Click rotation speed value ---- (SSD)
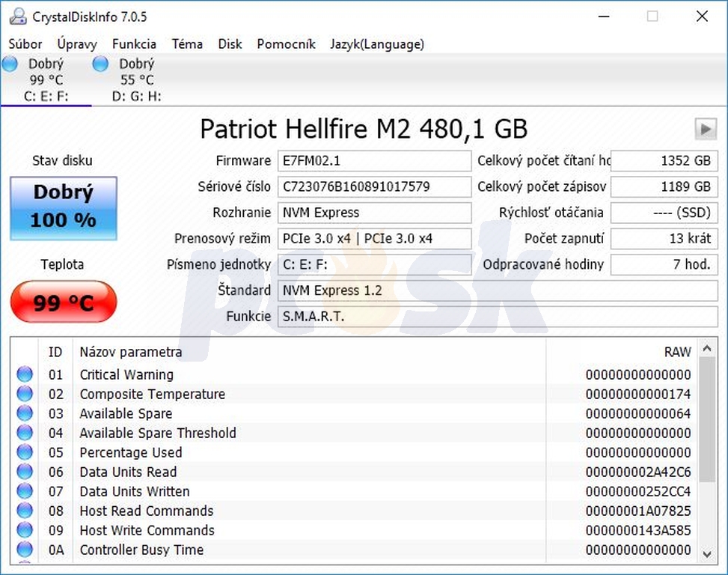728x575 pixels. pos(664,213)
